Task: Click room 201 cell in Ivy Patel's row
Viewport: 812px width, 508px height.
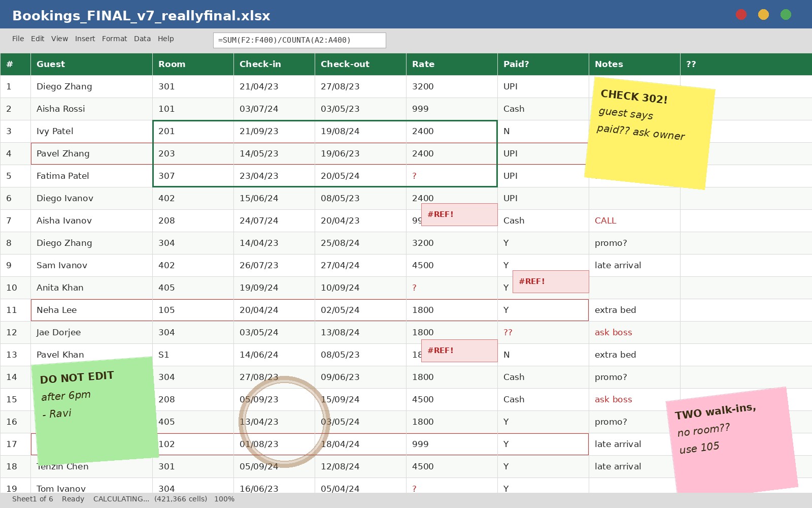Action: point(193,131)
